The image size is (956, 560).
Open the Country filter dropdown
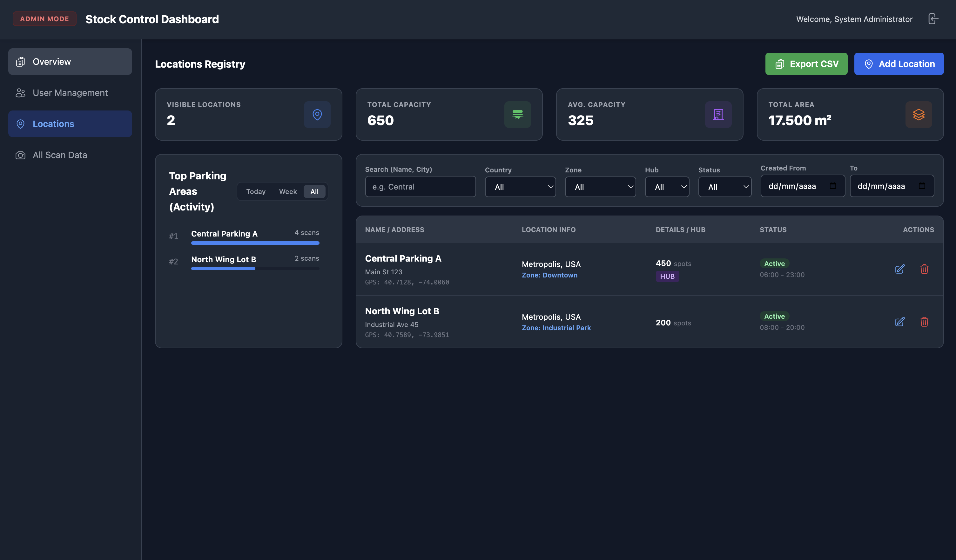520,187
